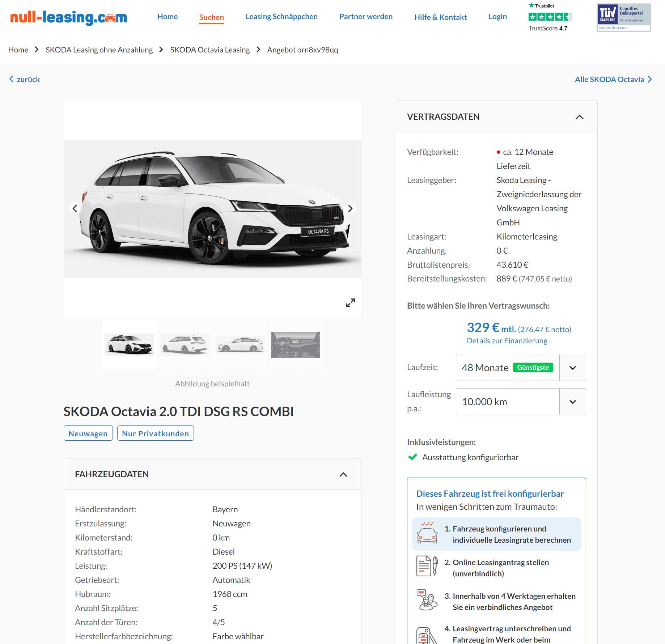Select the rear view car thumbnail
Screen dimensions: 665x644
(185, 344)
